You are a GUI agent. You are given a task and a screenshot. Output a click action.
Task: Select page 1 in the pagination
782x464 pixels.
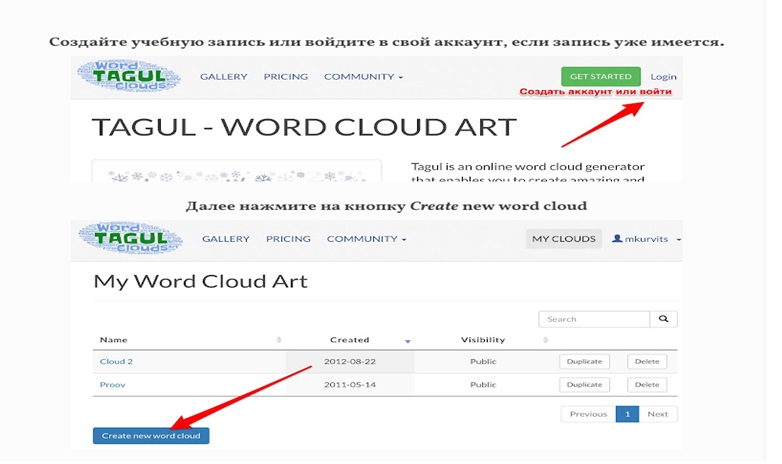coord(627,414)
